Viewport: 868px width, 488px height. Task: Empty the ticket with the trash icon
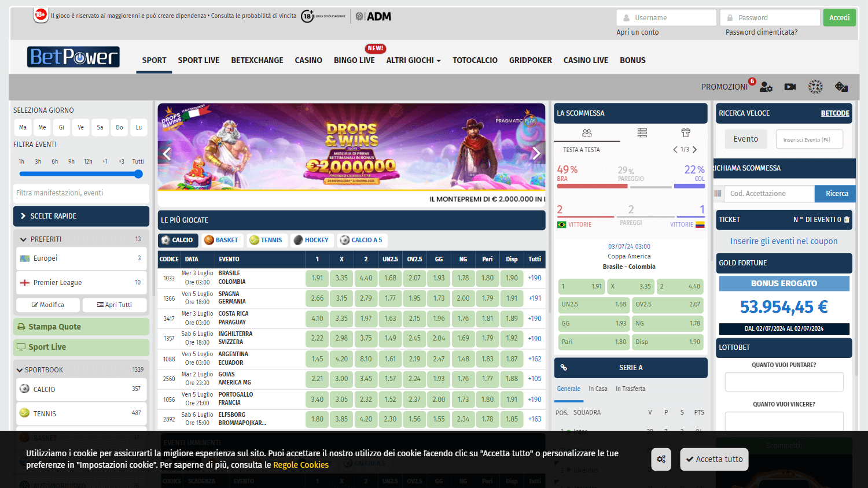[x=847, y=220]
